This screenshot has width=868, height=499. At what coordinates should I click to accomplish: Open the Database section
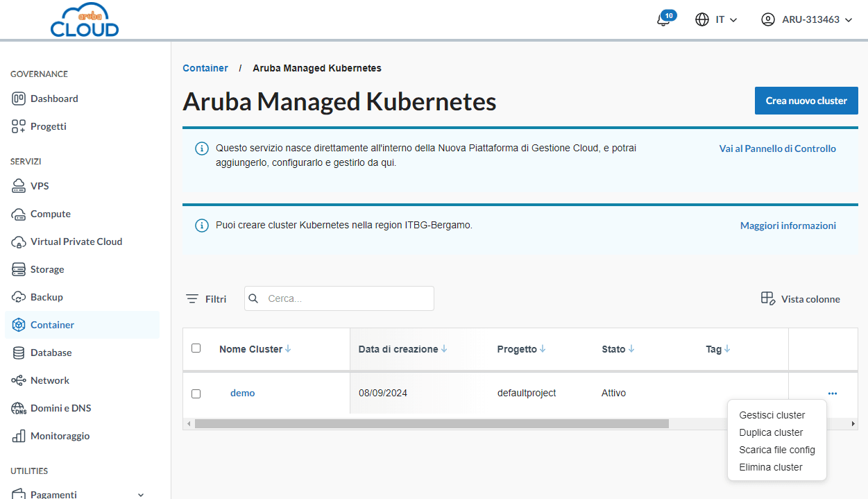(x=51, y=353)
